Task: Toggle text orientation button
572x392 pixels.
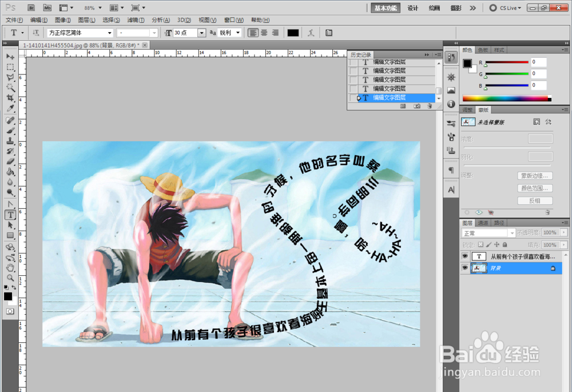Action: pyautogui.click(x=35, y=33)
